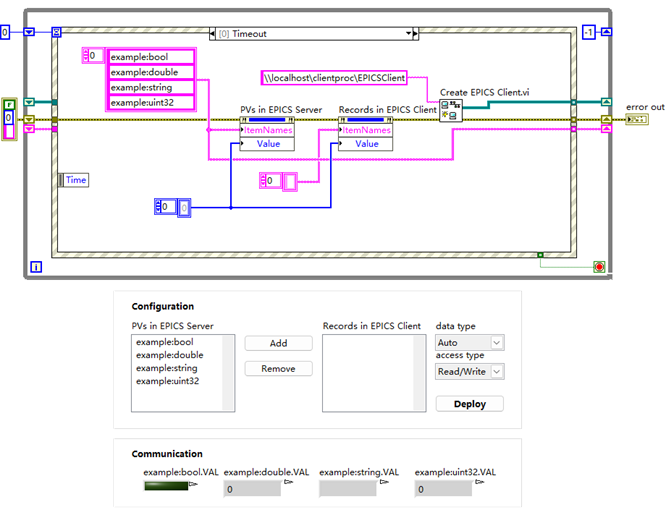This screenshot has width=666, height=515.
Task: Select the empty blue numeric array constant
Action: click(184, 208)
